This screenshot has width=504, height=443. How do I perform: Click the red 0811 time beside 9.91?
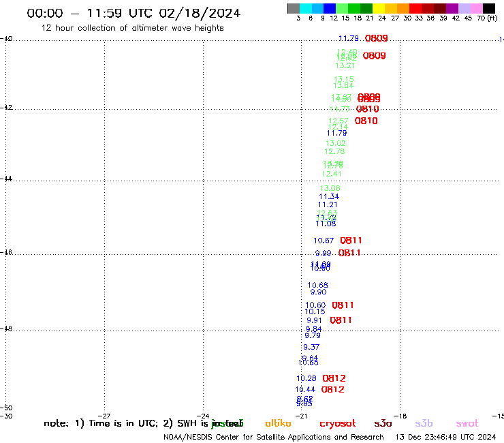point(341,320)
